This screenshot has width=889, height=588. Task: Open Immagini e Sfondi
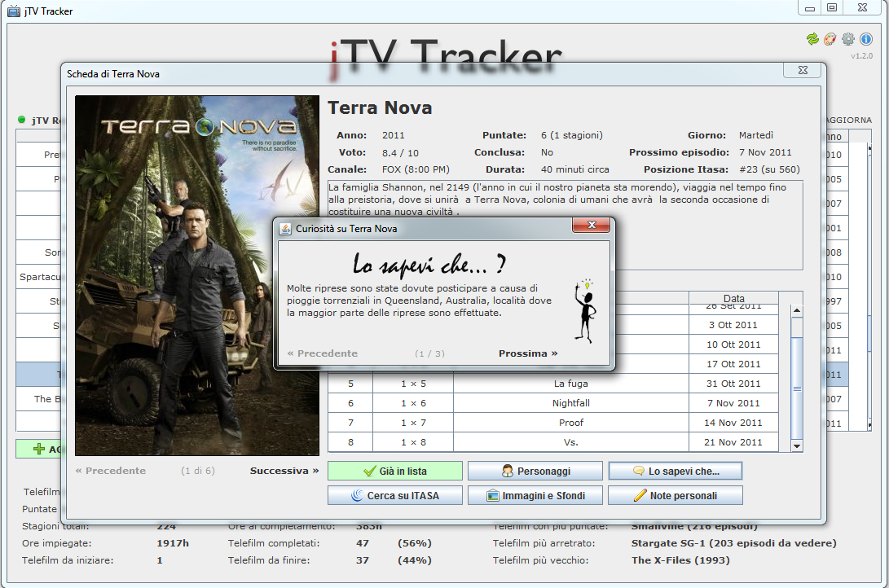pyautogui.click(x=535, y=495)
